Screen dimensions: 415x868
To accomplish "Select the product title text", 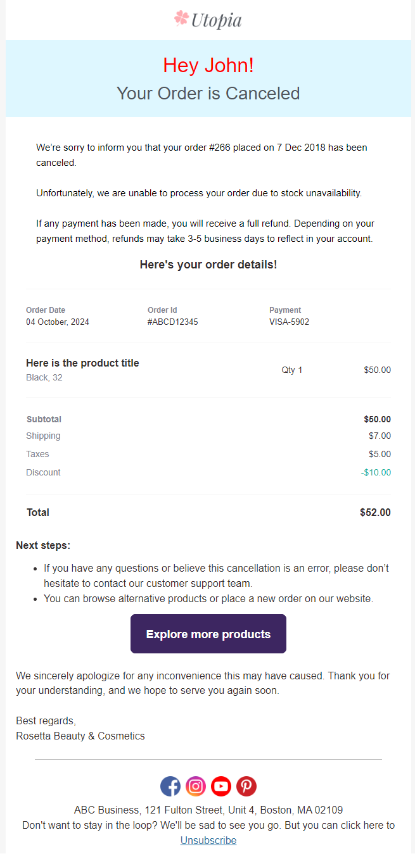I will (x=82, y=363).
